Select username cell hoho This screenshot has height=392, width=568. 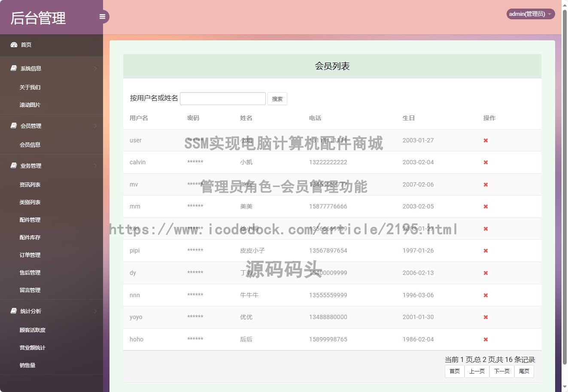(137, 339)
